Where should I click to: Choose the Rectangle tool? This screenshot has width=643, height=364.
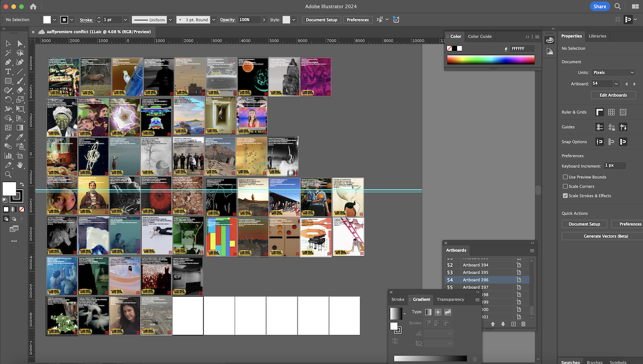coord(9,81)
